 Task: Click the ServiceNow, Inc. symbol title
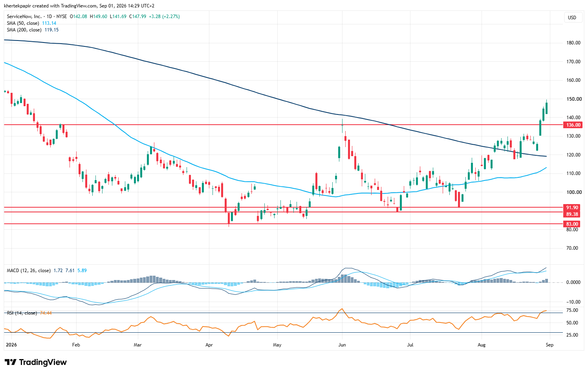coord(24,17)
